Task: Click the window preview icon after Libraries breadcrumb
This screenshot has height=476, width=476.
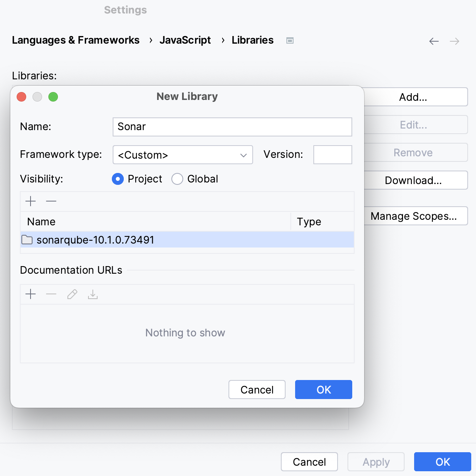Action: tap(290, 40)
